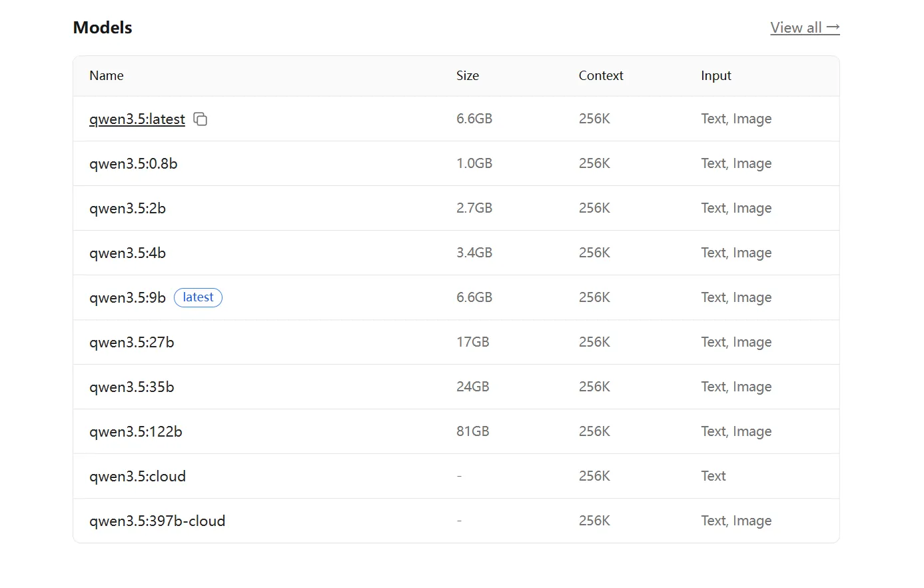This screenshot has width=924, height=588.
Task: Open the View all models link
Action: coord(795,27)
